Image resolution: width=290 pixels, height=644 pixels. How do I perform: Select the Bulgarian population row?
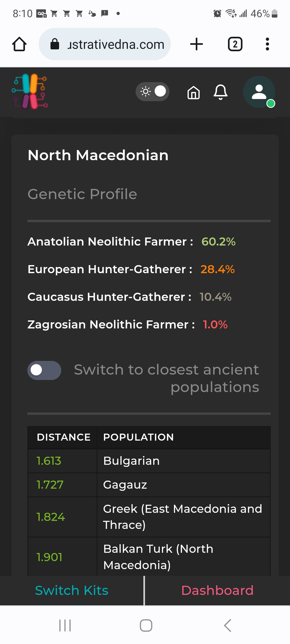[149, 461]
